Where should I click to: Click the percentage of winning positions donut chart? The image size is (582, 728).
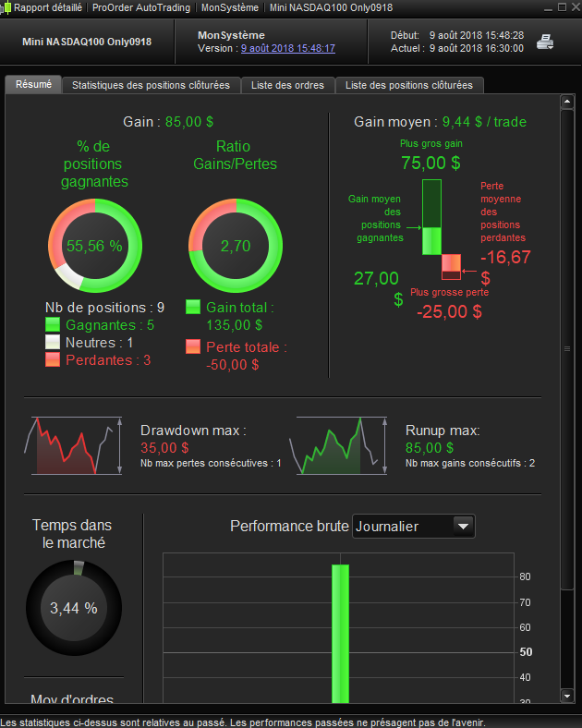click(95, 246)
